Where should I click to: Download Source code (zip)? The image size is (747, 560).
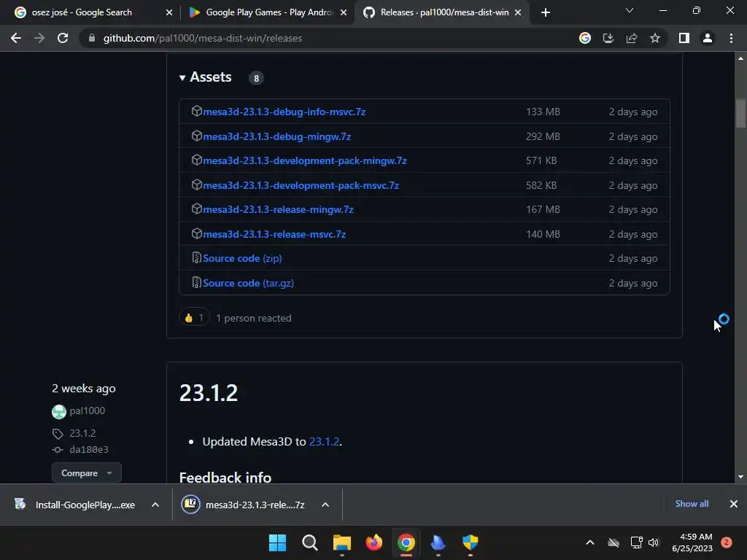click(x=242, y=259)
